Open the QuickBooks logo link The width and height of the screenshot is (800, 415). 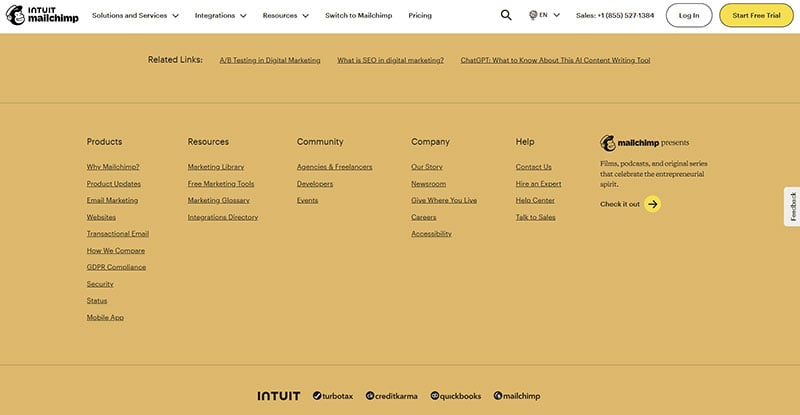pyautogui.click(x=456, y=396)
